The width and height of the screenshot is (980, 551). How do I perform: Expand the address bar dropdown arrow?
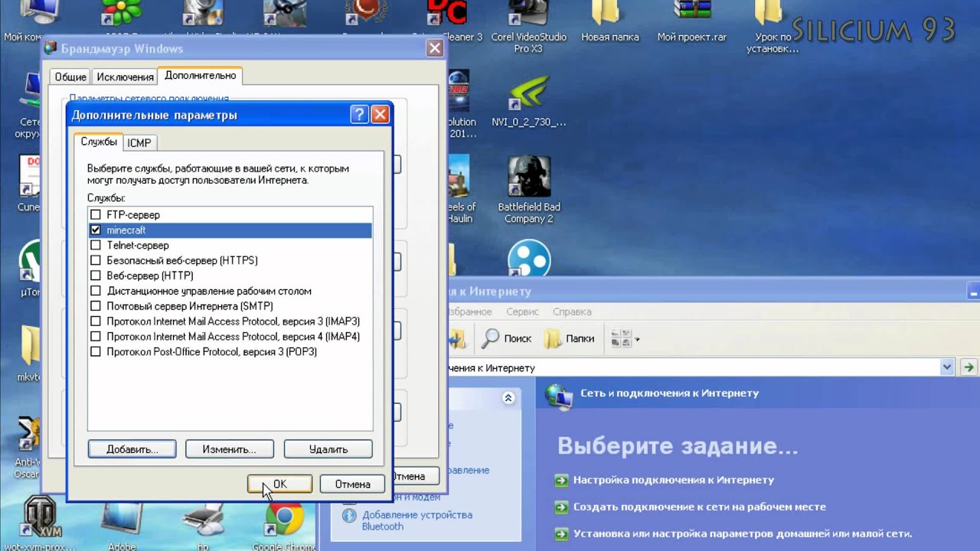pos(947,367)
